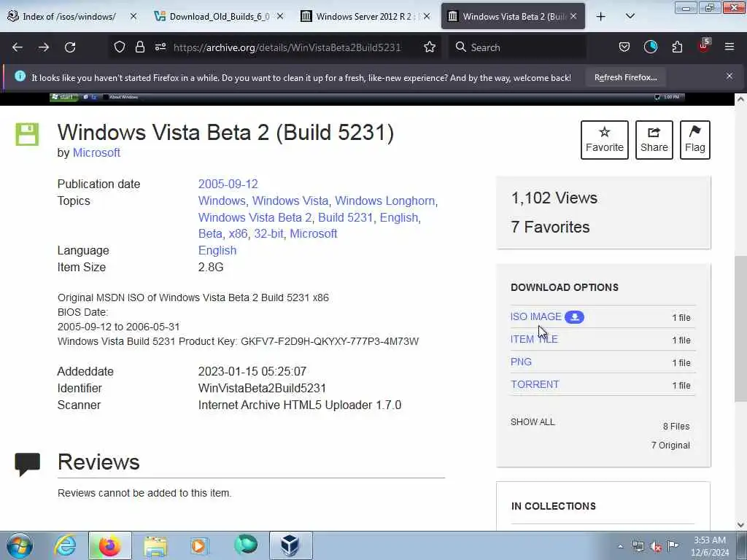Viewport: 747px width, 560px height.
Task: Select the product key text GKFV7-F2D9H-QKYXY-777P3-4M73W
Action: 330,341
